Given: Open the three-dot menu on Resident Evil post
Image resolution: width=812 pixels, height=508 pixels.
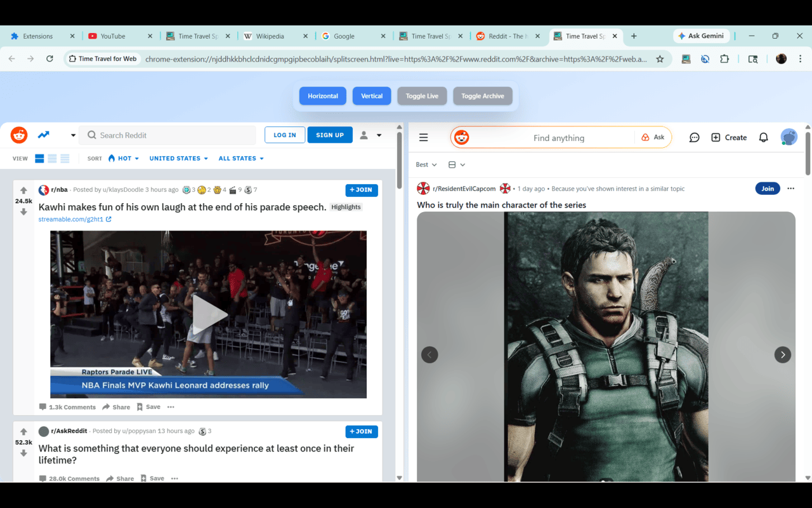Looking at the screenshot, I should point(790,189).
